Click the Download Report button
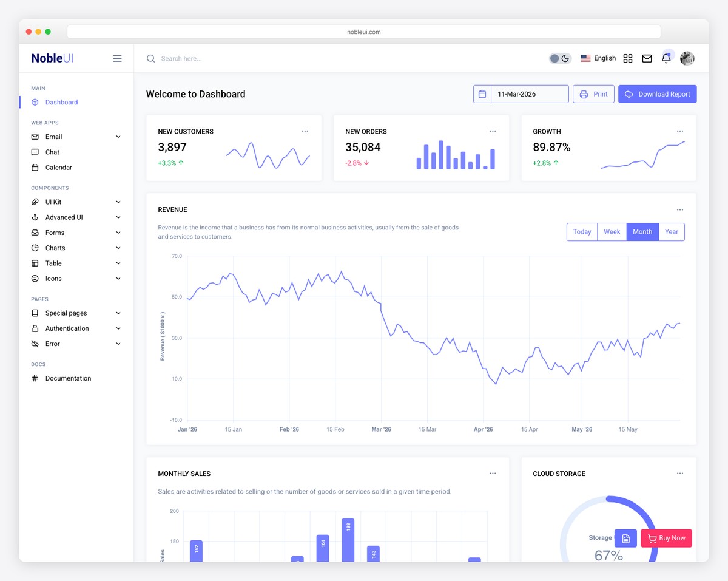The width and height of the screenshot is (728, 581). click(x=657, y=93)
